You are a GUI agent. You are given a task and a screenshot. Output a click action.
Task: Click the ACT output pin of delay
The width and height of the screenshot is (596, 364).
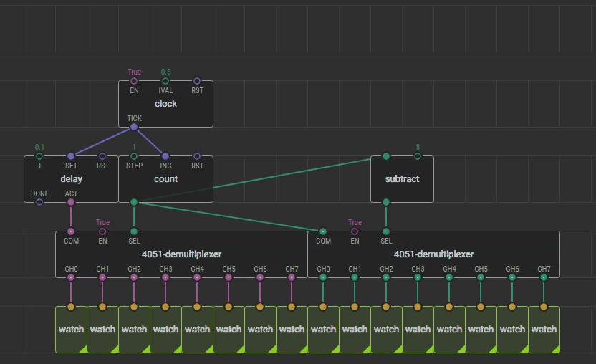click(71, 202)
